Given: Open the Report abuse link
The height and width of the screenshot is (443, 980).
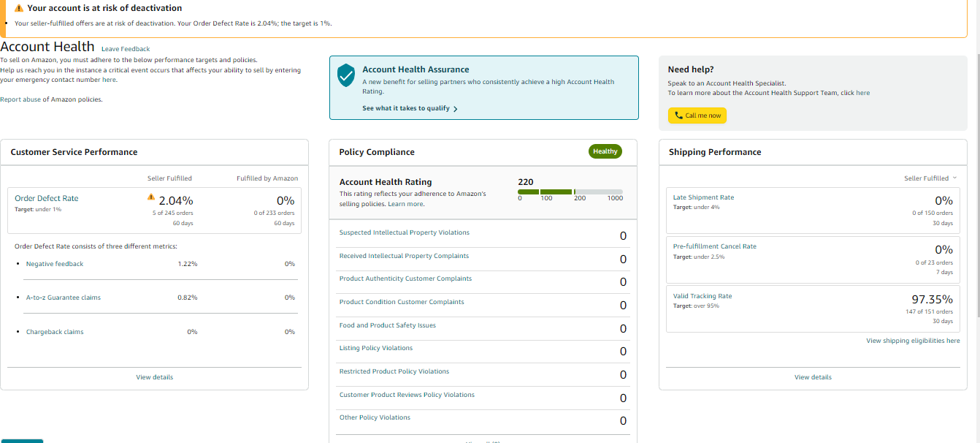Looking at the screenshot, I should pos(20,99).
